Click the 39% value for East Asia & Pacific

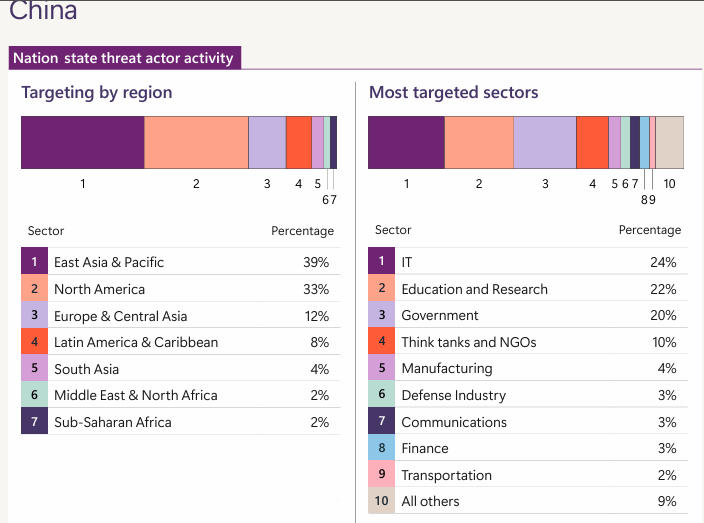316,262
